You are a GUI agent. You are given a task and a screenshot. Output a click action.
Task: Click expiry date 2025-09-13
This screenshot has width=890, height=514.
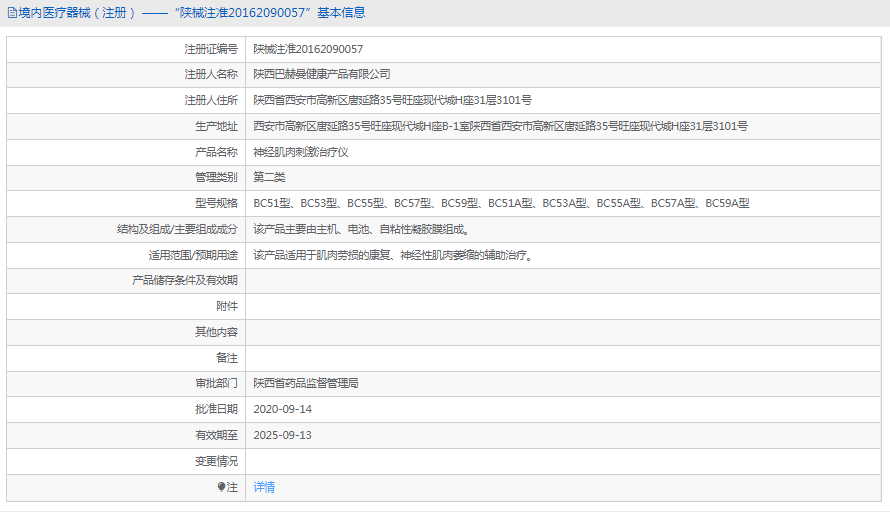[283, 435]
